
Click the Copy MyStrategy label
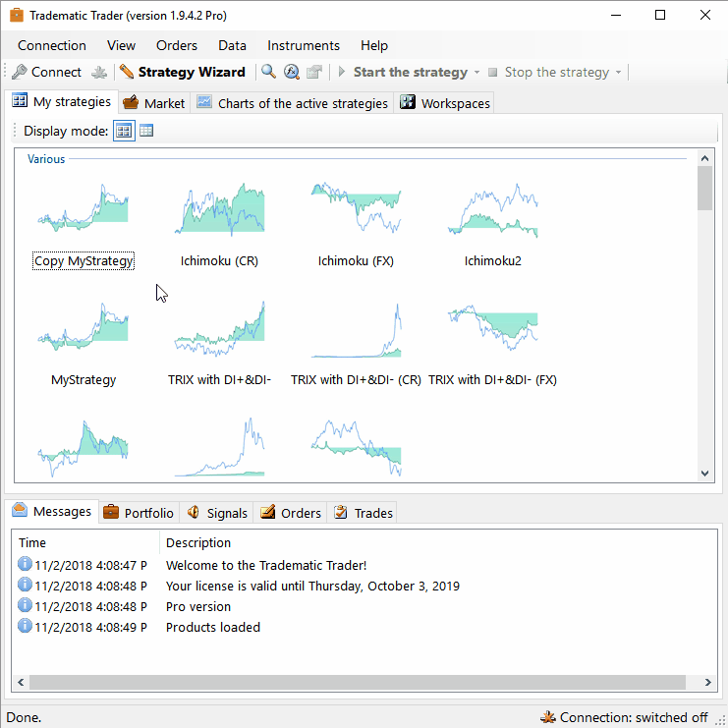84,261
